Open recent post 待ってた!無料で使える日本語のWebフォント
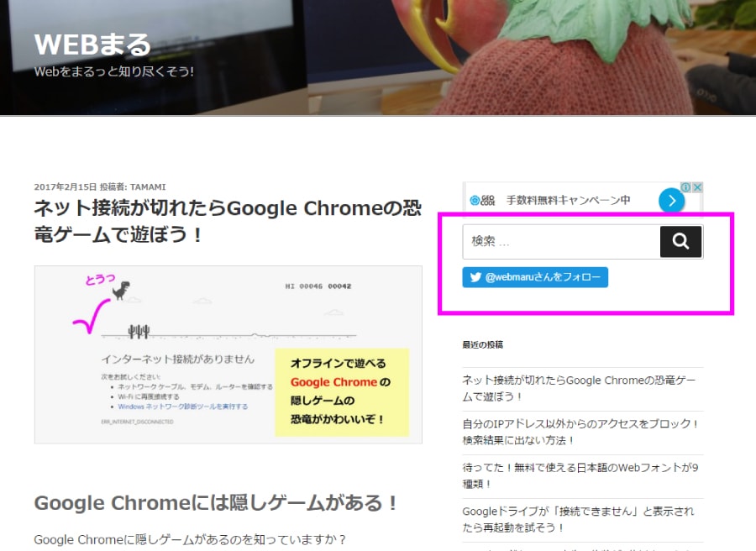Image resolution: width=756 pixels, height=551 pixels. [x=580, y=475]
